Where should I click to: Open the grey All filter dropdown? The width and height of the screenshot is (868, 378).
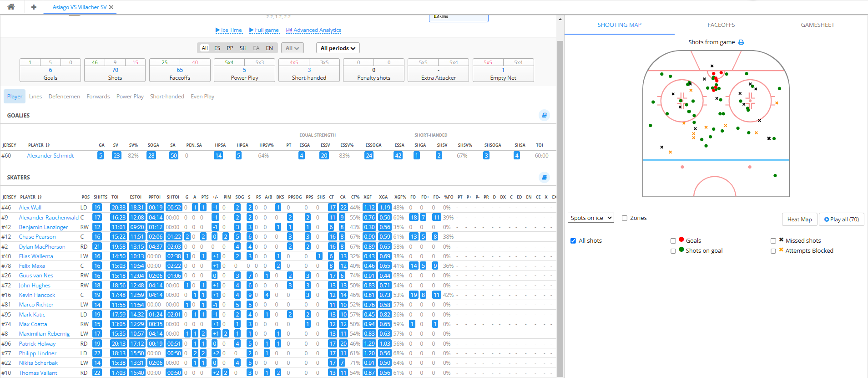(292, 48)
